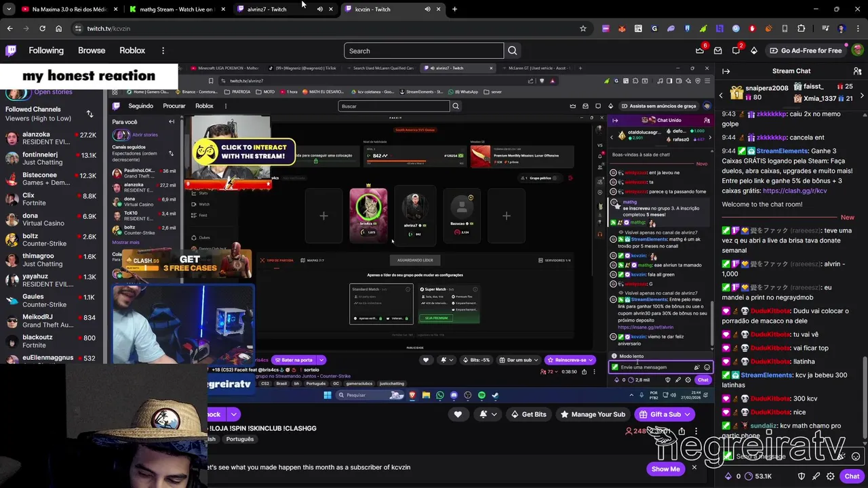Open alanzoka followed channel

click(x=51, y=138)
